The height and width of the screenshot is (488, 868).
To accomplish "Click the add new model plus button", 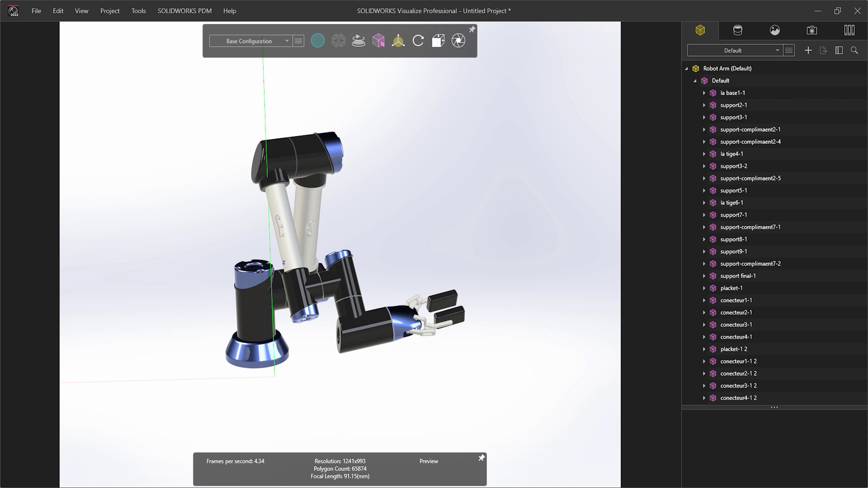I will tap(808, 50).
